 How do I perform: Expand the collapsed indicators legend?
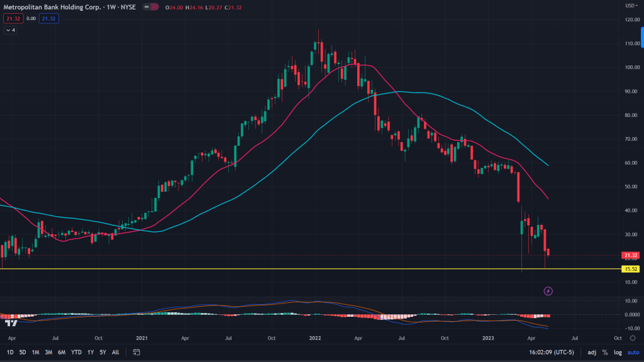coord(10,30)
